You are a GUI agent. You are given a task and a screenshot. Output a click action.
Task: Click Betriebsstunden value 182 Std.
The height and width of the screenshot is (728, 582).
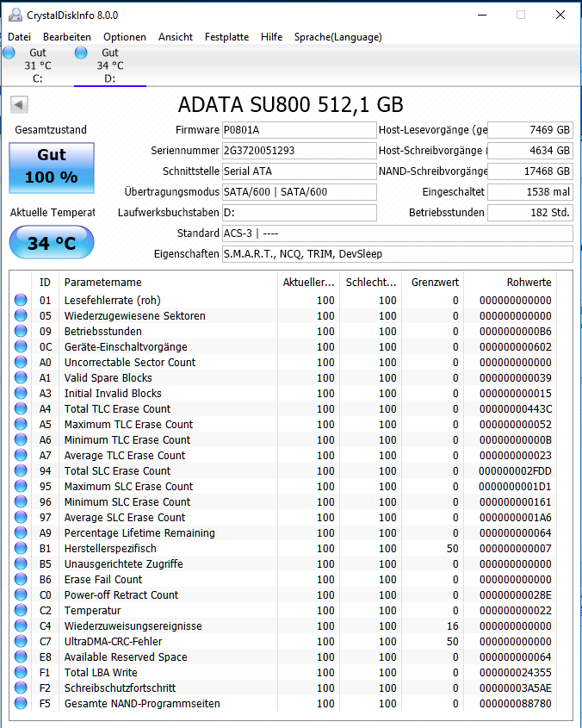(x=530, y=213)
